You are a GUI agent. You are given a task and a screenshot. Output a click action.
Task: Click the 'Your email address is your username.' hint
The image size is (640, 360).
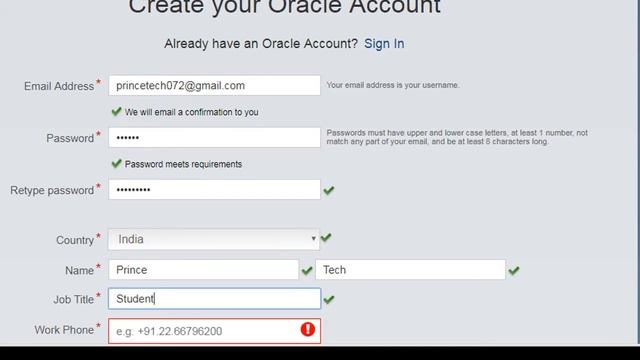click(393, 85)
